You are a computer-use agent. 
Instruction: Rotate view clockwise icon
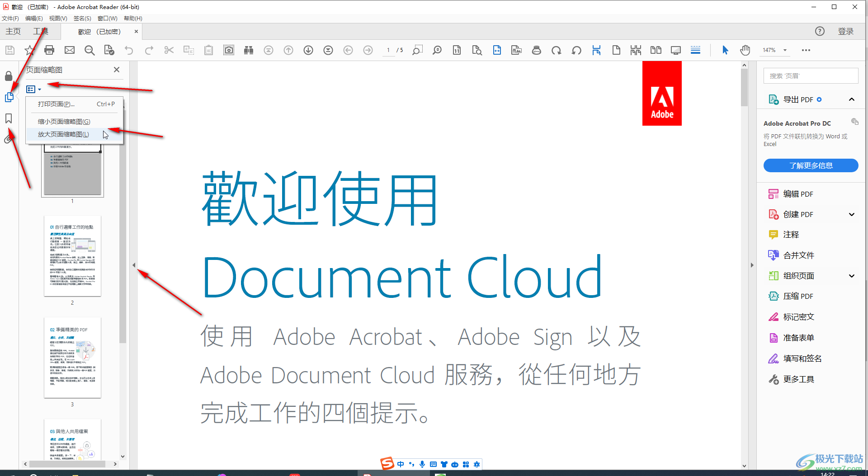click(557, 50)
